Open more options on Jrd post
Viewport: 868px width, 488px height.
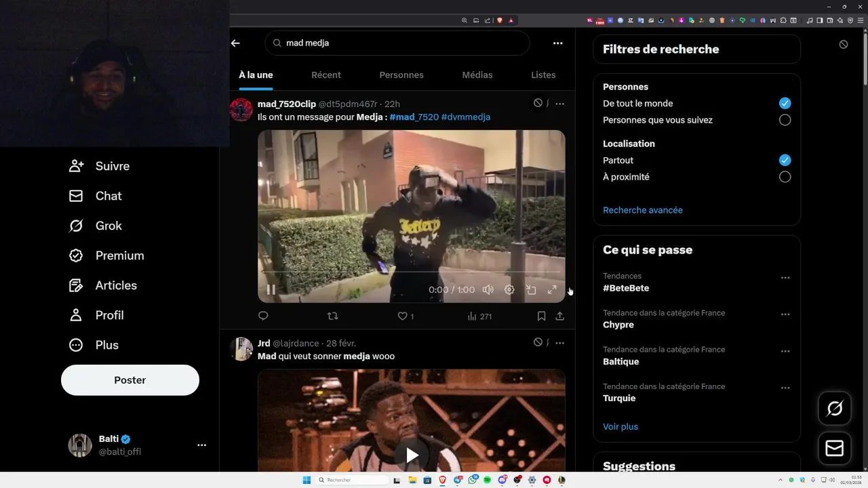(559, 343)
